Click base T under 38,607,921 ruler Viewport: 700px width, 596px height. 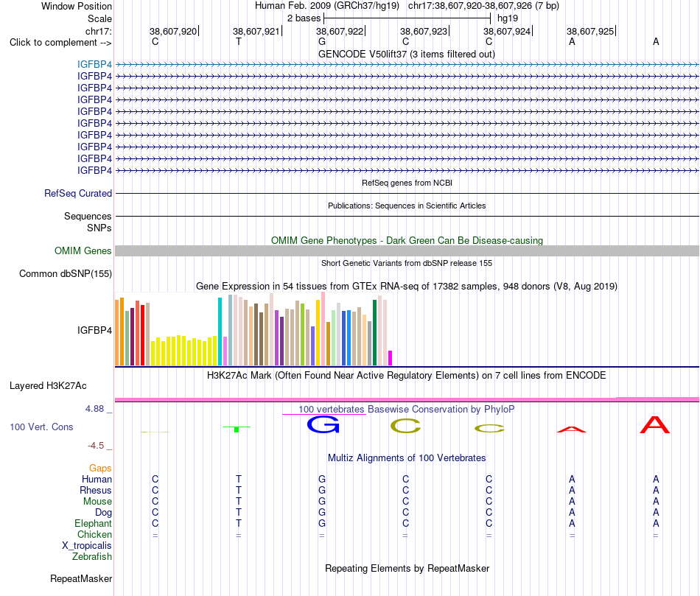[x=239, y=41]
